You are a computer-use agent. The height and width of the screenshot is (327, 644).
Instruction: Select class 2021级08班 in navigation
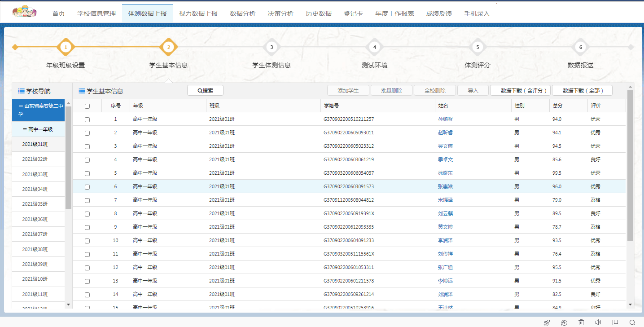pyautogui.click(x=39, y=249)
